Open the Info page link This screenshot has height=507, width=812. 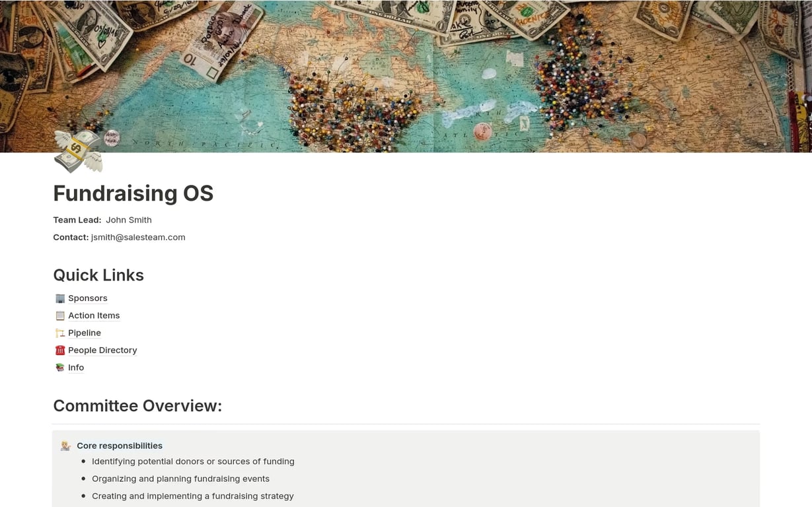(x=76, y=367)
